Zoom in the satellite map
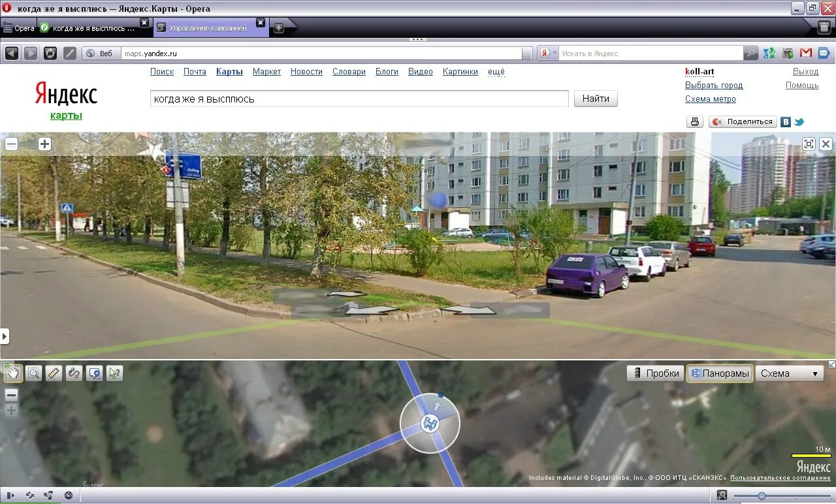This screenshot has height=504, width=836. [12, 411]
